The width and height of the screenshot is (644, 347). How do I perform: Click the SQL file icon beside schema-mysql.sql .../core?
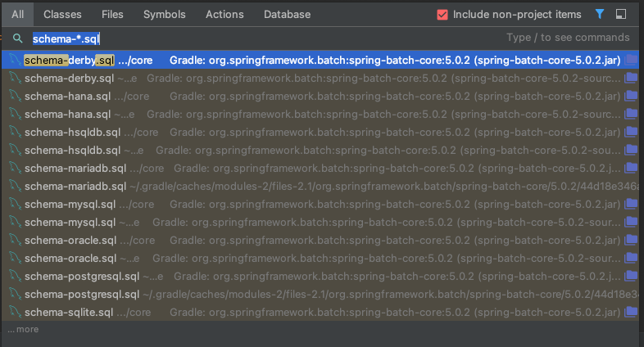[16, 205]
